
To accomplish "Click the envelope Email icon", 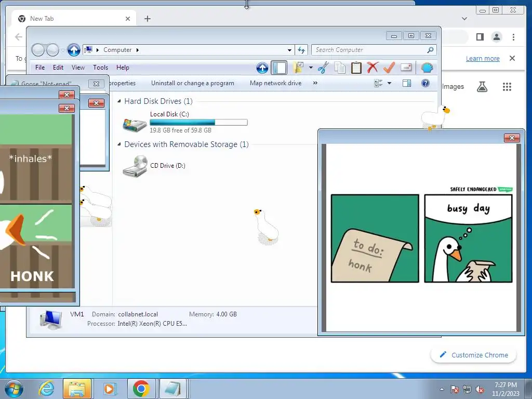I will (405, 67).
